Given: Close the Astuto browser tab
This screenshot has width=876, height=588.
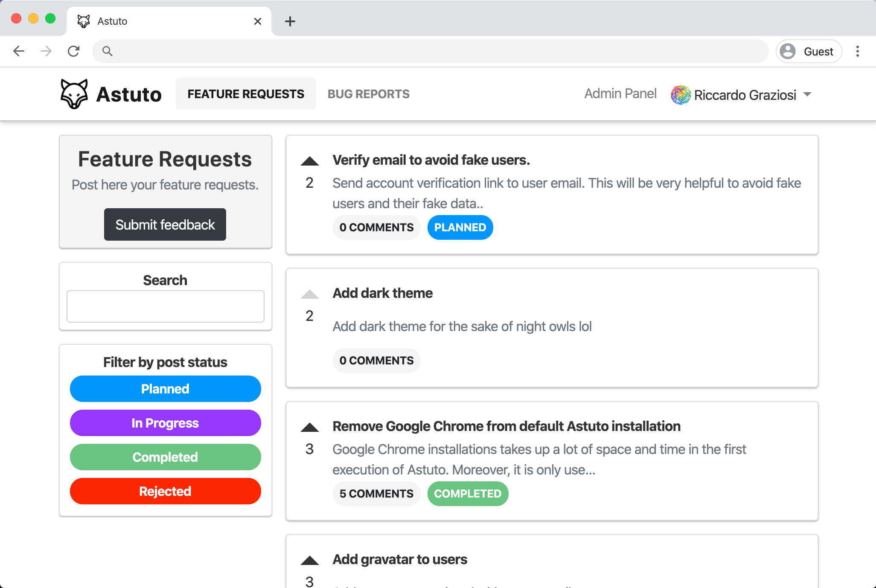Looking at the screenshot, I should click(257, 21).
